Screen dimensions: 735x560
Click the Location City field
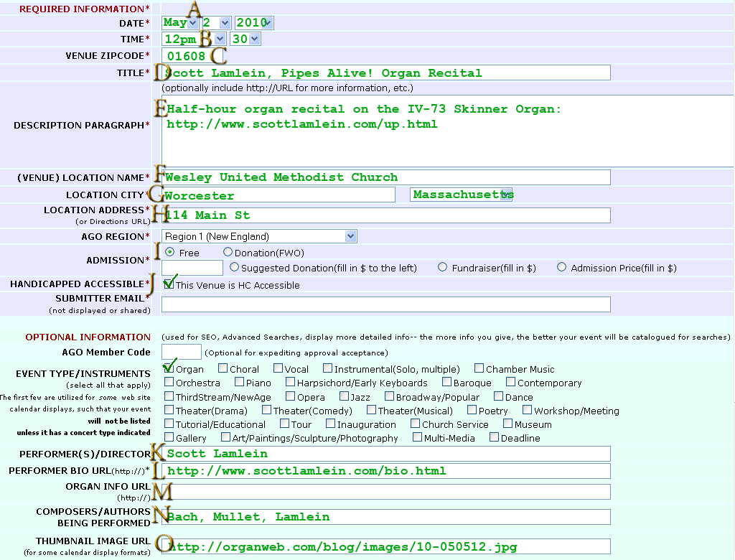278,195
